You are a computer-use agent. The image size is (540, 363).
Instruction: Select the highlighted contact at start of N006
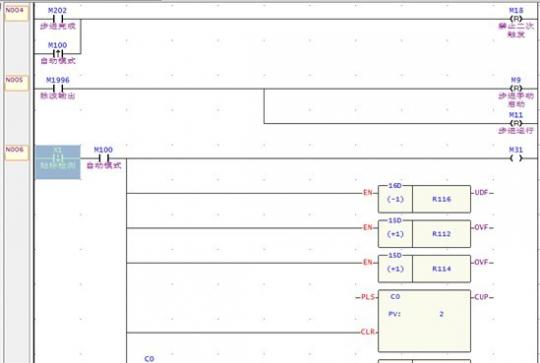[x=58, y=162]
